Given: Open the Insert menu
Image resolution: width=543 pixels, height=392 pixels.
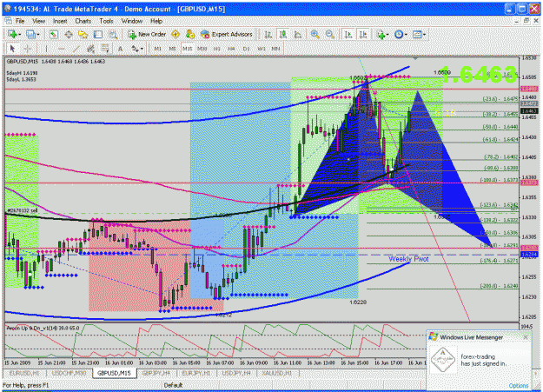Looking at the screenshot, I should coord(60,21).
